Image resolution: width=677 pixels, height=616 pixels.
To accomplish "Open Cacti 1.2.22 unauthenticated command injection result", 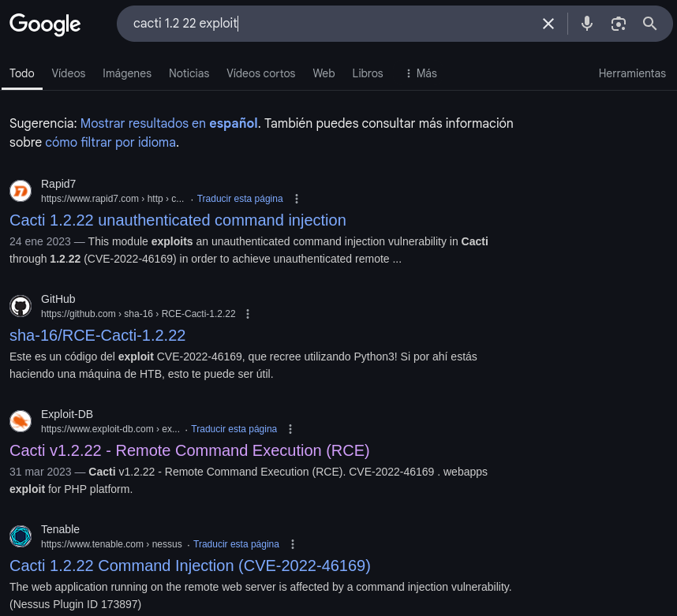I will 178,220.
